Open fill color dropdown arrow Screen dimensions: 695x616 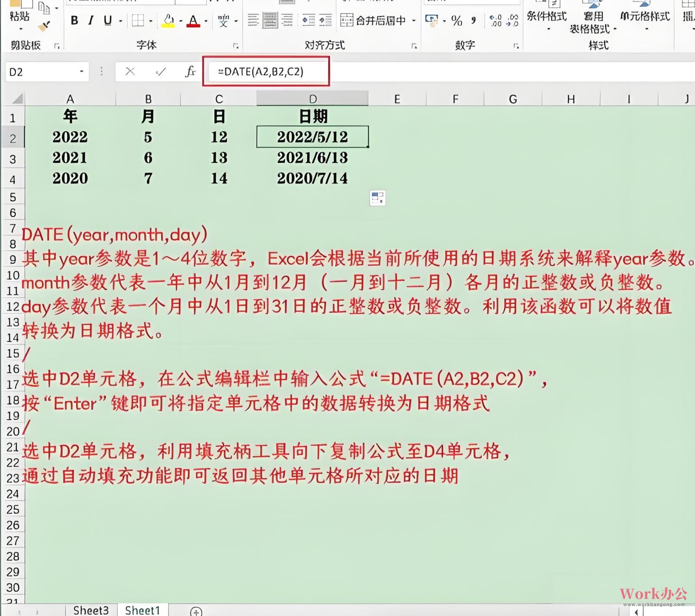coord(181,20)
